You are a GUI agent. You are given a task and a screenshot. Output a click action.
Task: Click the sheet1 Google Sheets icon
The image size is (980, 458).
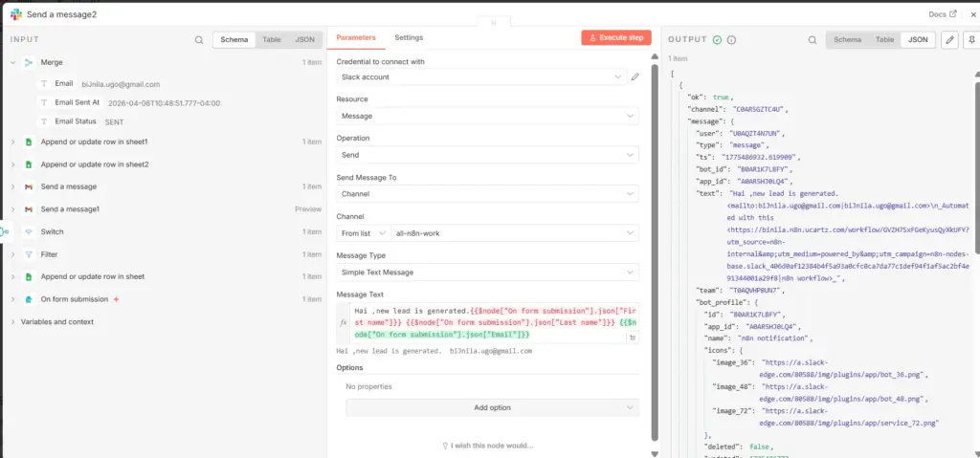coord(28,142)
